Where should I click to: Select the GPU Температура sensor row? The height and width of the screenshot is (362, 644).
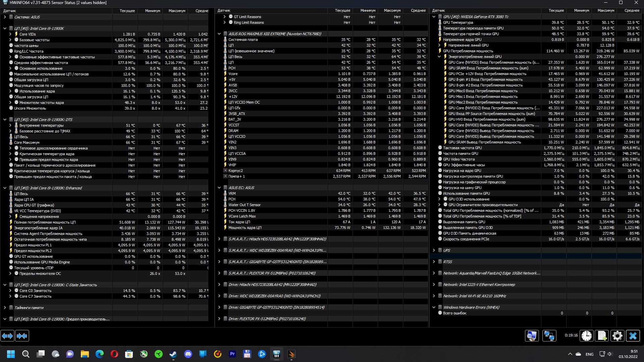coord(458,22)
